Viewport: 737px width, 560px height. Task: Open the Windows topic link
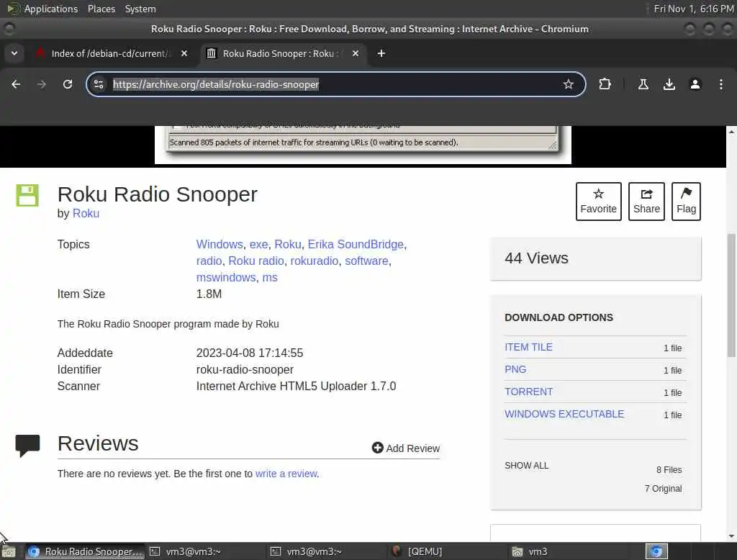220,245
